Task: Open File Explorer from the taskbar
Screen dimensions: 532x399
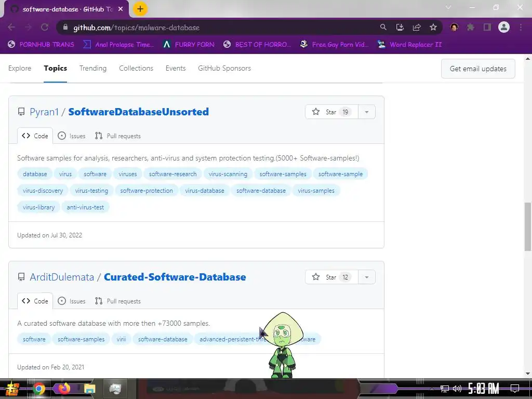Action: (89, 389)
